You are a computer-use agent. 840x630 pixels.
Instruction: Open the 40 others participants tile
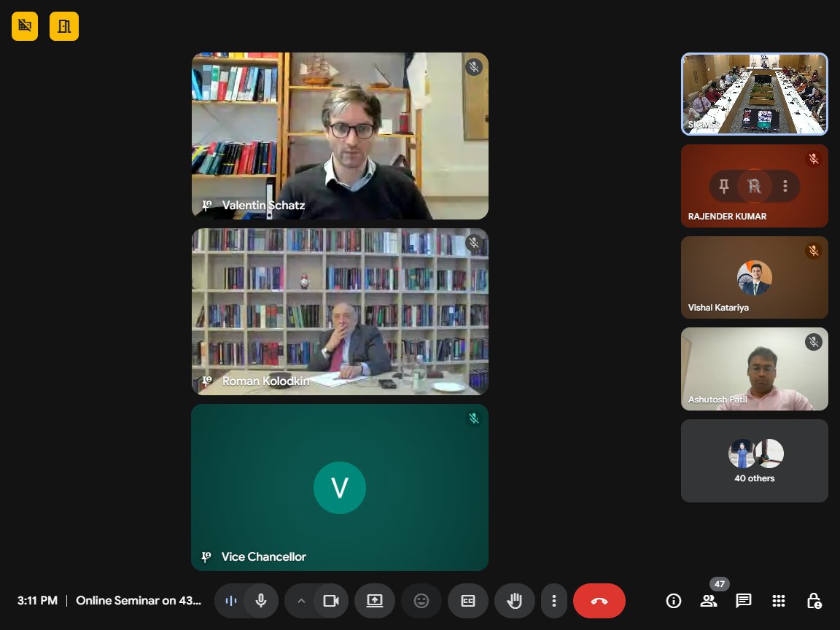pyautogui.click(x=754, y=461)
